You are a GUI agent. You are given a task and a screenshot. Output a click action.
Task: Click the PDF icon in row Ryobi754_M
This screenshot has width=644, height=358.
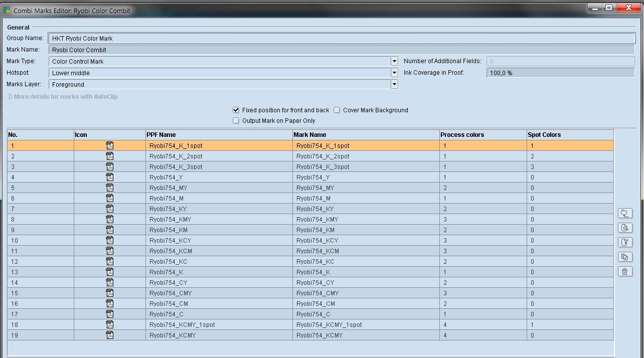click(x=110, y=198)
